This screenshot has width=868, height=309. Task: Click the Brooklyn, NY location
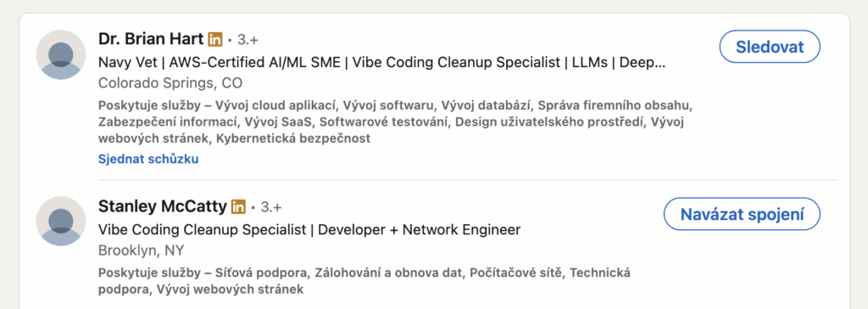(142, 250)
